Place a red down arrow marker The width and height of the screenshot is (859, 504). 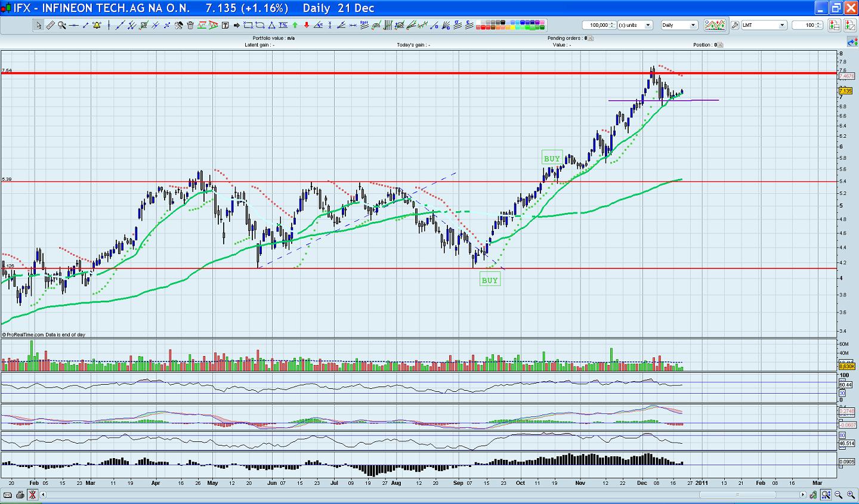click(307, 25)
